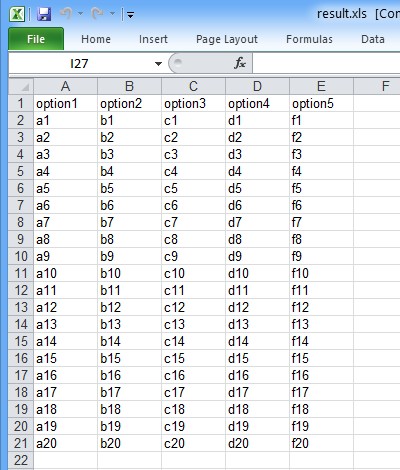Select cell containing option2
Screen dimensions: 400x470
(x=129, y=103)
